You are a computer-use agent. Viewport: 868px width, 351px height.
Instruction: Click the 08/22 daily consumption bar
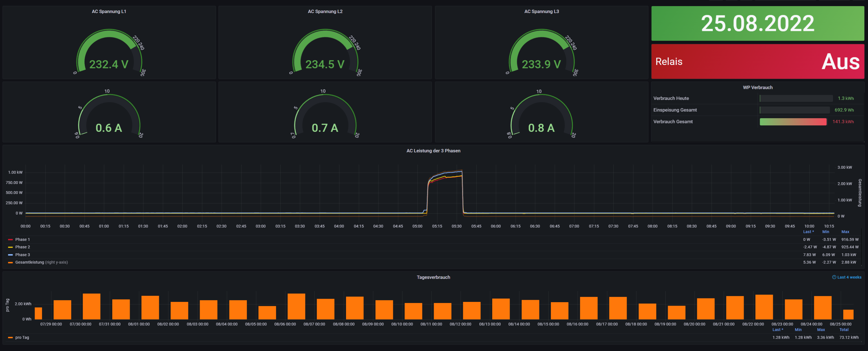pyautogui.click(x=764, y=307)
